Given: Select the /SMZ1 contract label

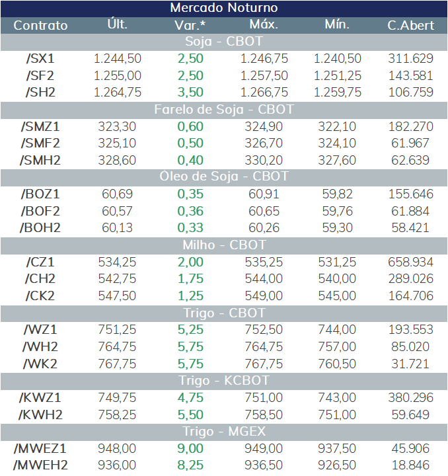Looking at the screenshot, I should pos(40,126).
